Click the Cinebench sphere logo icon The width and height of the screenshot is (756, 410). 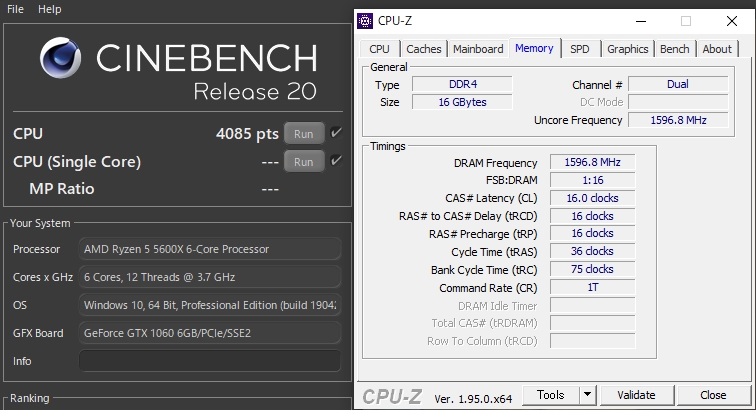click(60, 58)
